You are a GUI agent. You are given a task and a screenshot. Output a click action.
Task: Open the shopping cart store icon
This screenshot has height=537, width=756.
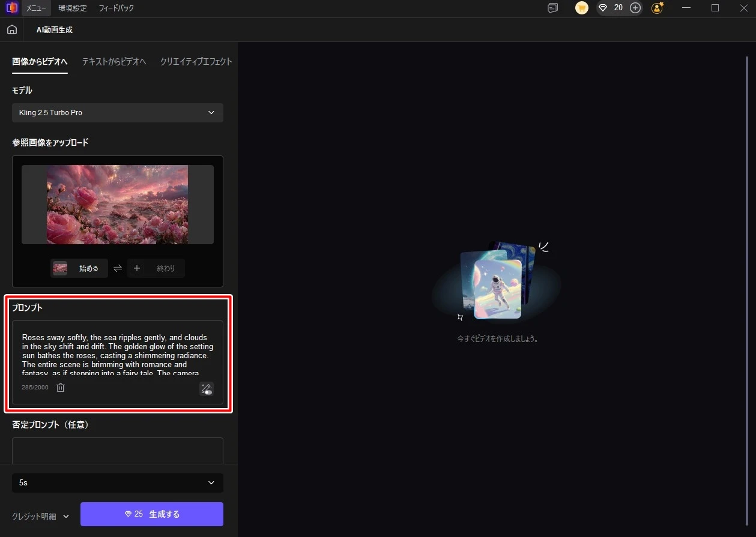(x=581, y=8)
